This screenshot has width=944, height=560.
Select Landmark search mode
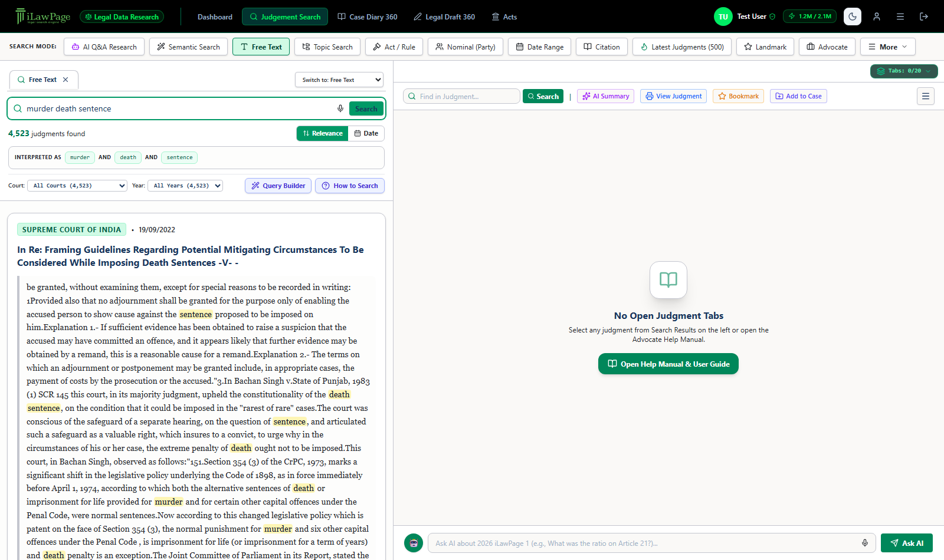[765, 47]
